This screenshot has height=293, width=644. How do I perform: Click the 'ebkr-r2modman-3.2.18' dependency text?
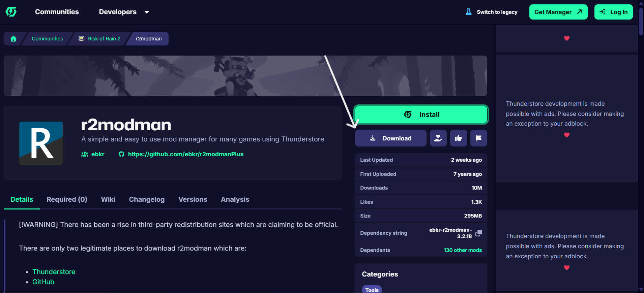click(450, 233)
